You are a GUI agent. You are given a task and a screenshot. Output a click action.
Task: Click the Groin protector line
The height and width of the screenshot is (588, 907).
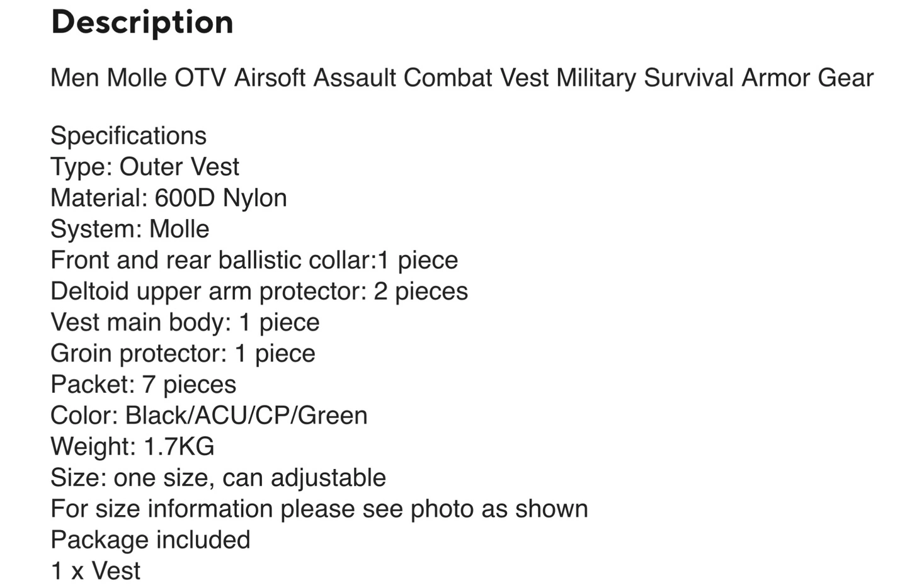tap(183, 353)
